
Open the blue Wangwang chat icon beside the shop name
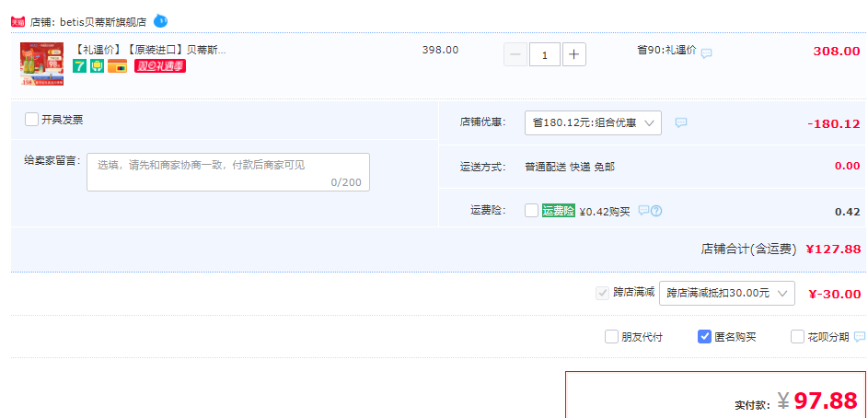click(x=160, y=21)
